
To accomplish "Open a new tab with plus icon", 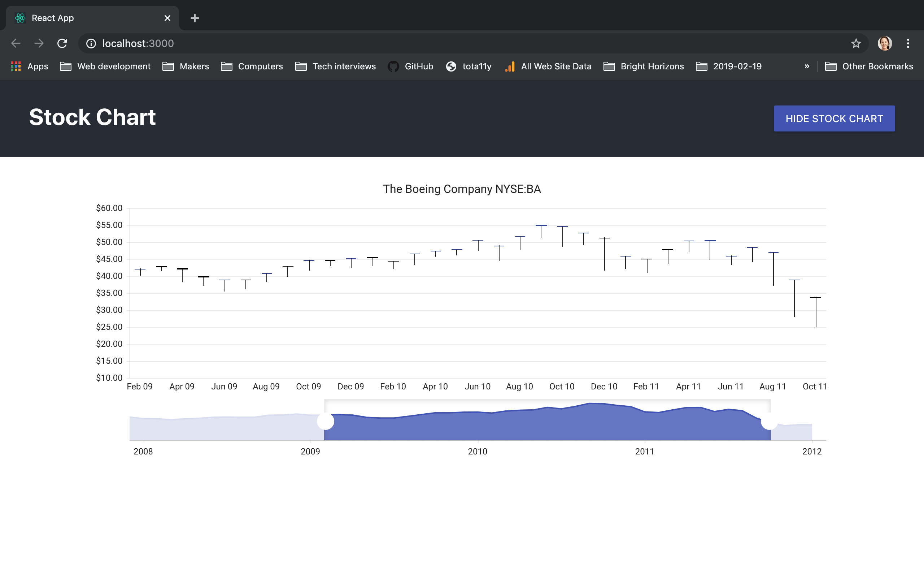I will point(195,18).
